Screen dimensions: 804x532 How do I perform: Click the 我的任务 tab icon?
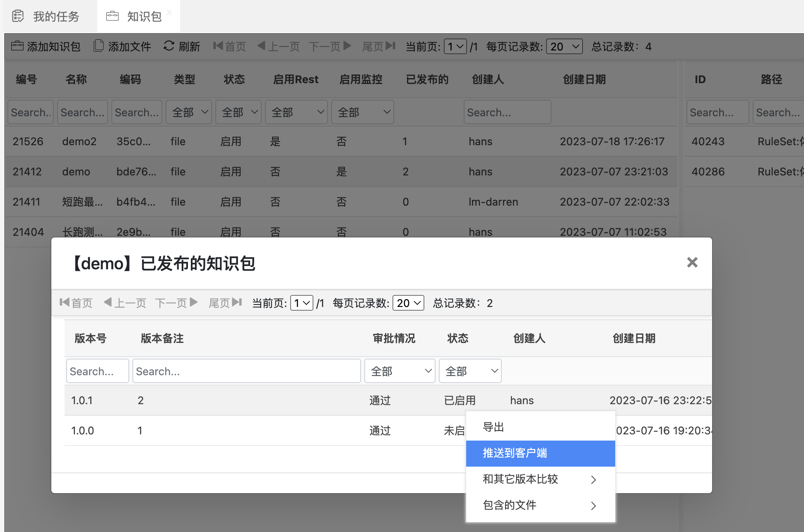pyautogui.click(x=18, y=16)
